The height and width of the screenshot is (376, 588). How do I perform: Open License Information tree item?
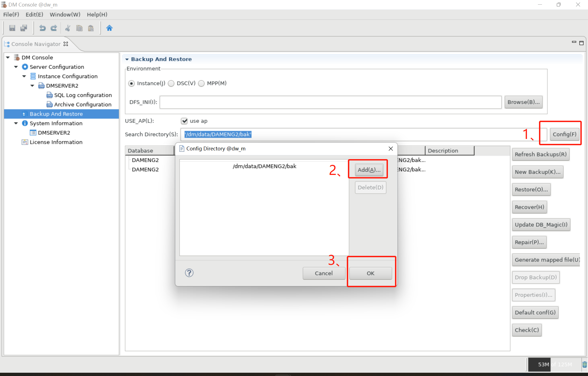click(x=56, y=142)
